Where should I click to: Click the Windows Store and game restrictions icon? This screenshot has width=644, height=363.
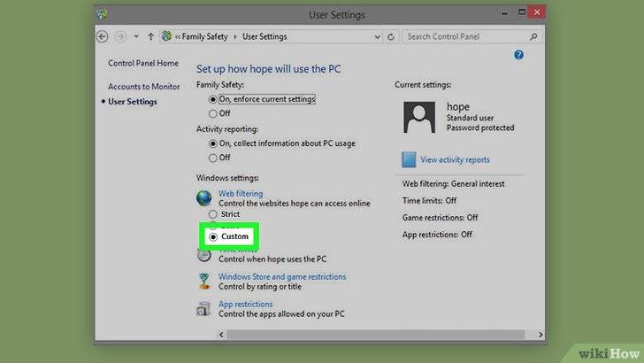[204, 282]
